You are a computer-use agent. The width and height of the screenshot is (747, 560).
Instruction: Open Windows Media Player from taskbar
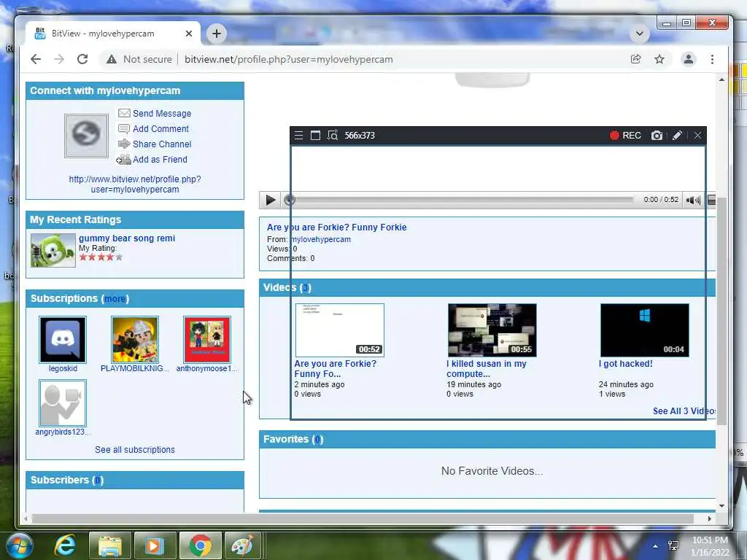pyautogui.click(x=155, y=545)
